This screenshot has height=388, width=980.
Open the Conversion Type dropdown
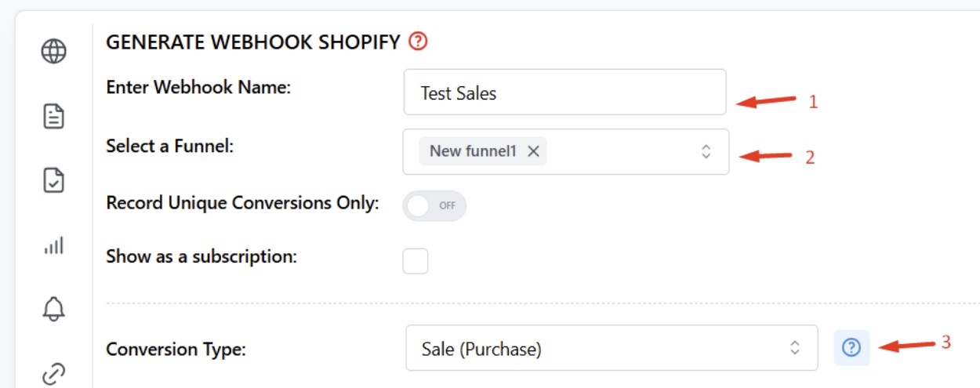[x=612, y=348]
